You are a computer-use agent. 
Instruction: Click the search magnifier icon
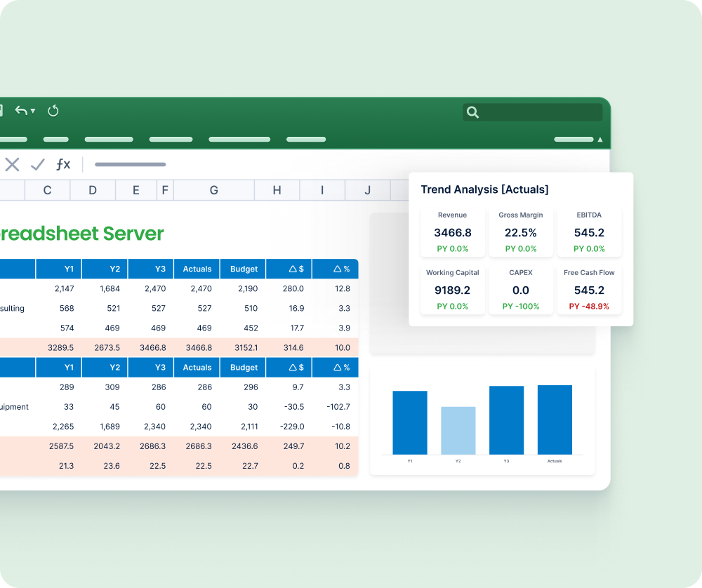pos(472,112)
